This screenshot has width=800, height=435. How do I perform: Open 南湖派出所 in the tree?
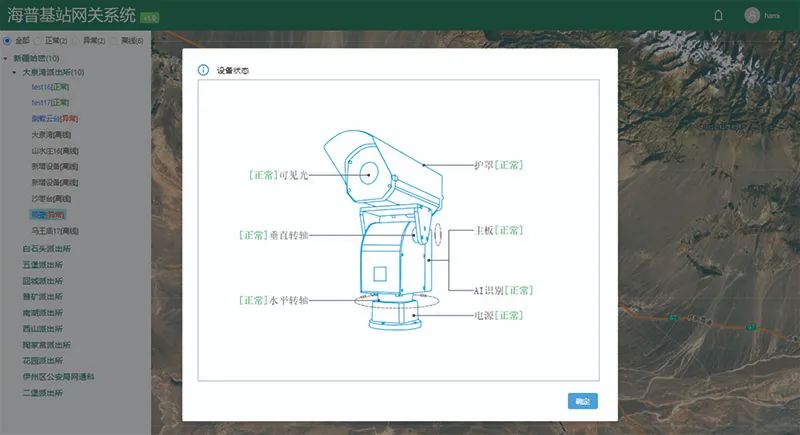point(42,313)
